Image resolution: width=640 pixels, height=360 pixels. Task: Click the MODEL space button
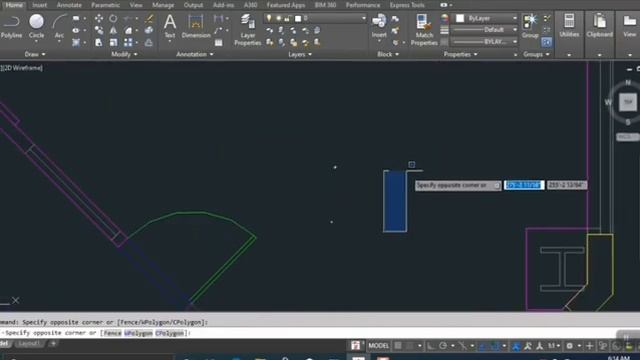(379, 346)
